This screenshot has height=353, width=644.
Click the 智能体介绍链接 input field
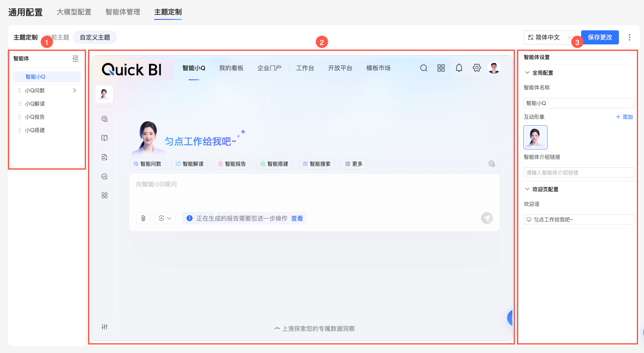pyautogui.click(x=579, y=173)
